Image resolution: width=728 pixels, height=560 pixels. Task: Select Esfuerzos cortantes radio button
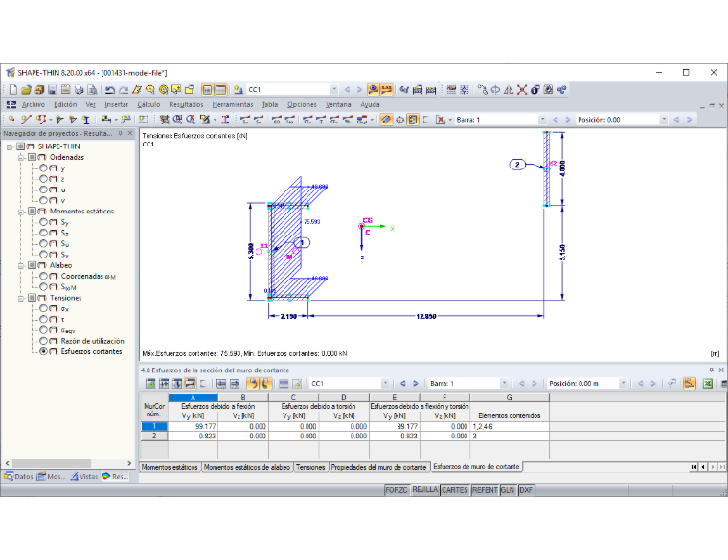click(x=43, y=351)
